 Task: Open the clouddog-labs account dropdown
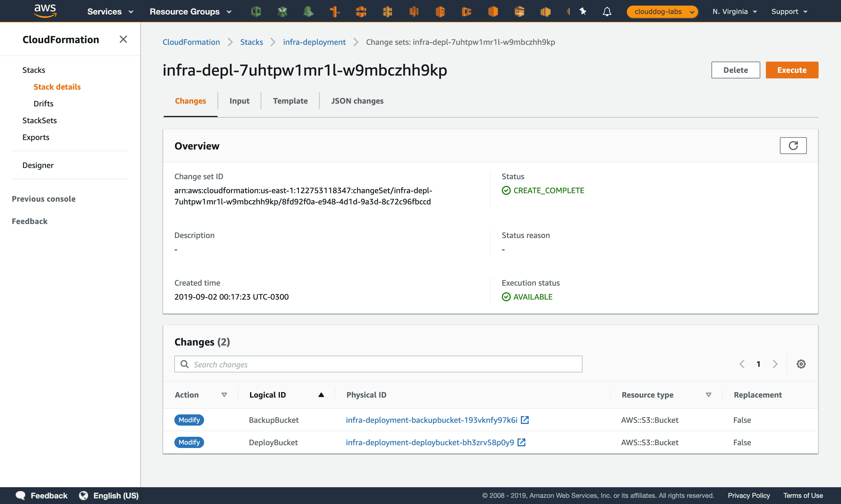pyautogui.click(x=662, y=11)
